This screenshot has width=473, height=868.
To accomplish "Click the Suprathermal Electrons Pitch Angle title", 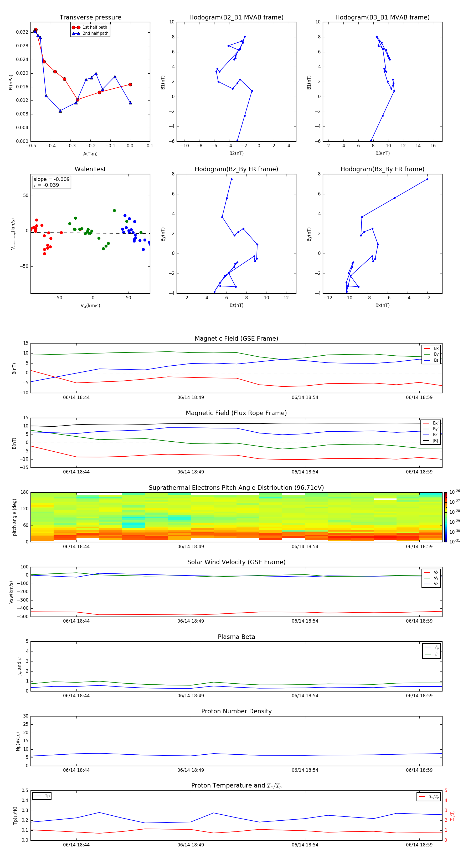I will 236,488.
